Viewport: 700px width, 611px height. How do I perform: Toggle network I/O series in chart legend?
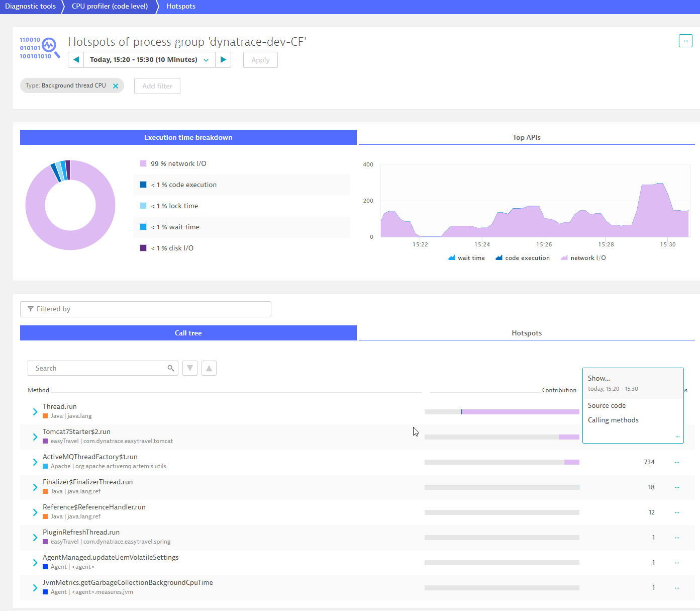[x=583, y=258]
